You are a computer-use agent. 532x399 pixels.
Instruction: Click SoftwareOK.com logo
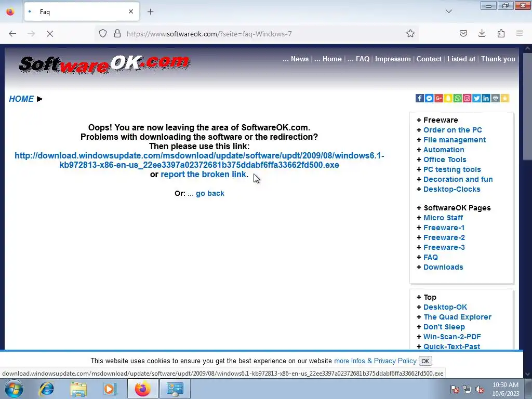point(104,64)
